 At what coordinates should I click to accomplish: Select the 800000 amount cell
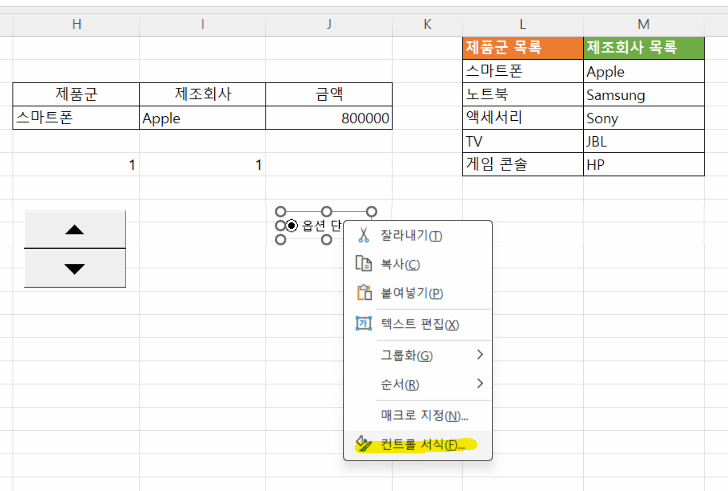(329, 118)
